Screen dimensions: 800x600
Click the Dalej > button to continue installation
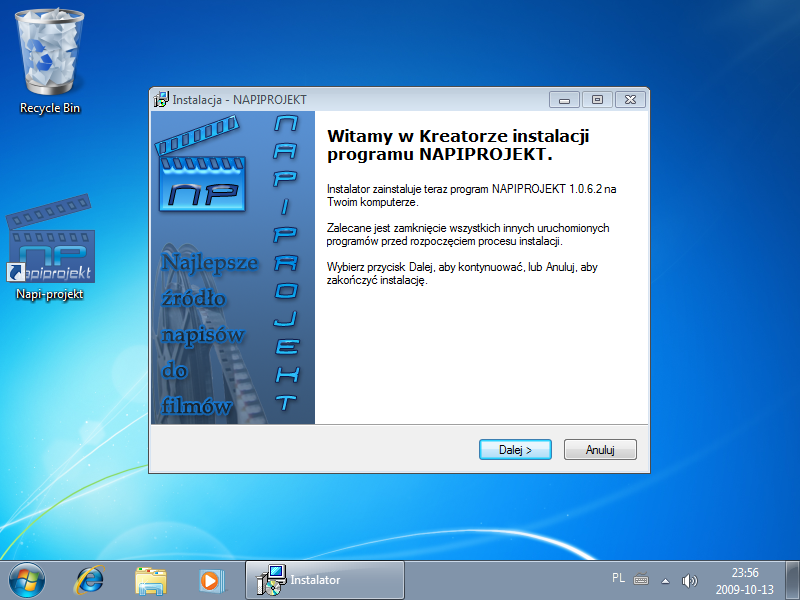click(515, 449)
